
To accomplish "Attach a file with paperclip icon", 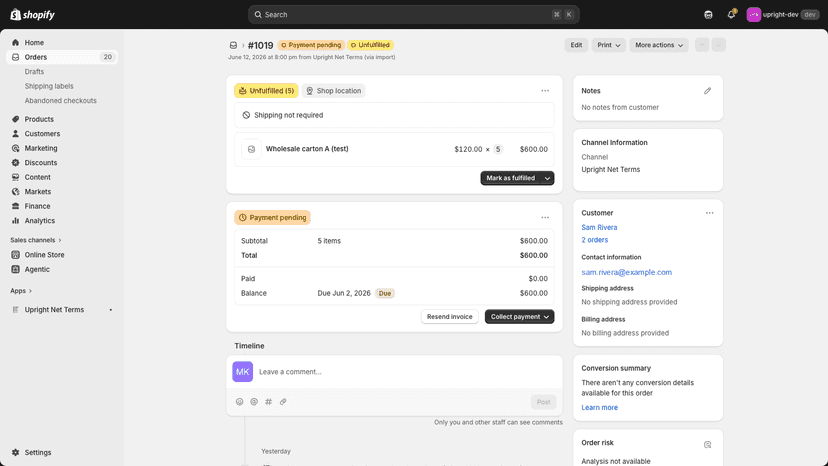I will [x=283, y=402].
